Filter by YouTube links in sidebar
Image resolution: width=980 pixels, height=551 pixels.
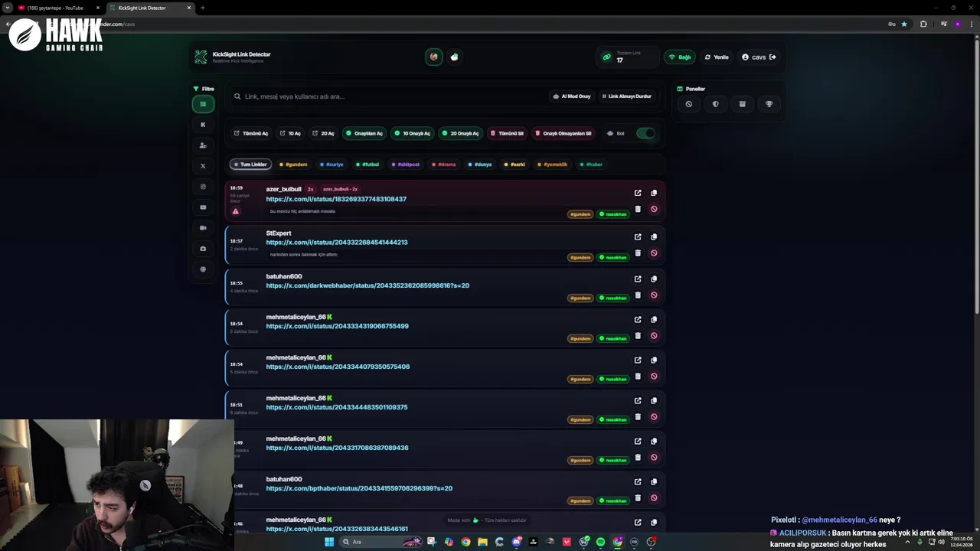point(203,207)
